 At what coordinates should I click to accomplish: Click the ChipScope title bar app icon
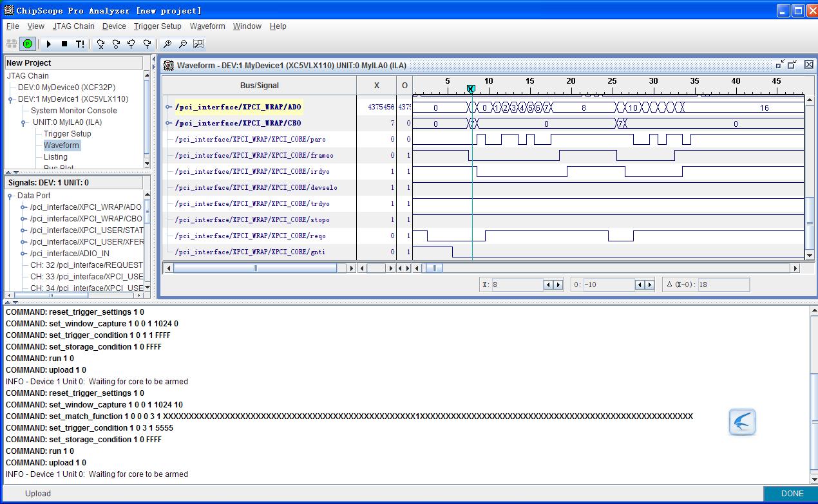click(9, 10)
